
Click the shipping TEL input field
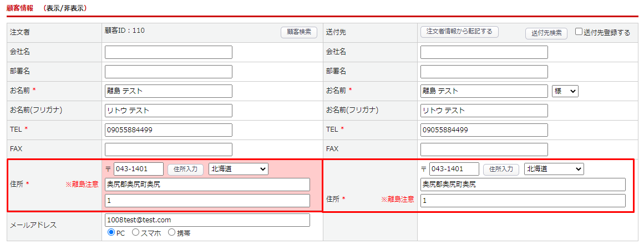point(484,130)
